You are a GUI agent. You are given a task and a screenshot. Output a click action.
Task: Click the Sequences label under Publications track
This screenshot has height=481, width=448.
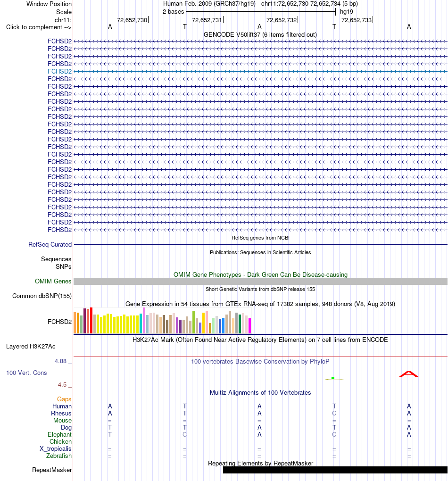[x=56, y=259]
